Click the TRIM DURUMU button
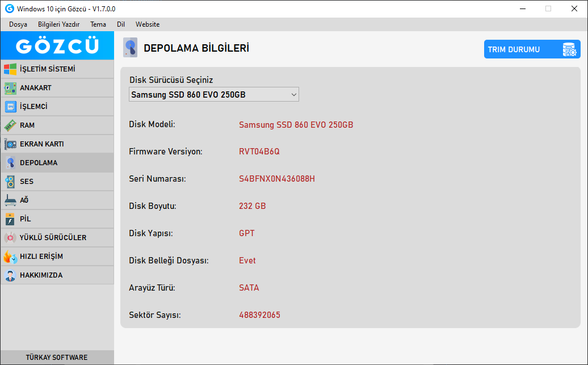This screenshot has height=365, width=588. [532, 49]
